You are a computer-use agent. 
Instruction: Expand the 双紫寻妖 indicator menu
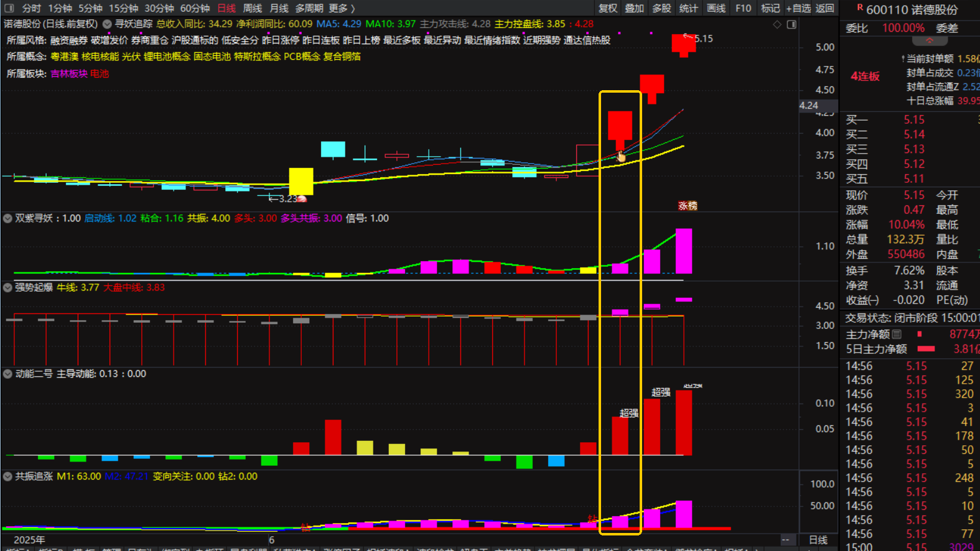click(7, 218)
